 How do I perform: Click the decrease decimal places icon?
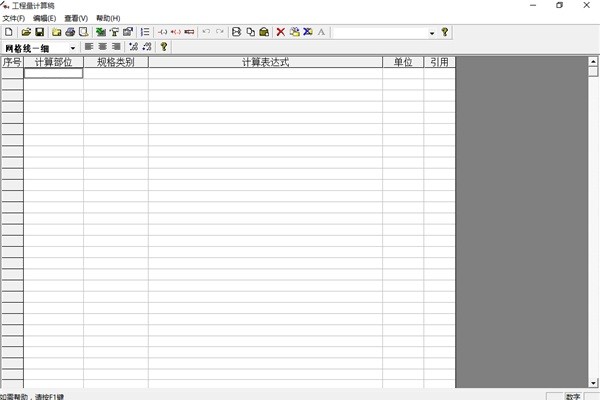tap(147, 47)
